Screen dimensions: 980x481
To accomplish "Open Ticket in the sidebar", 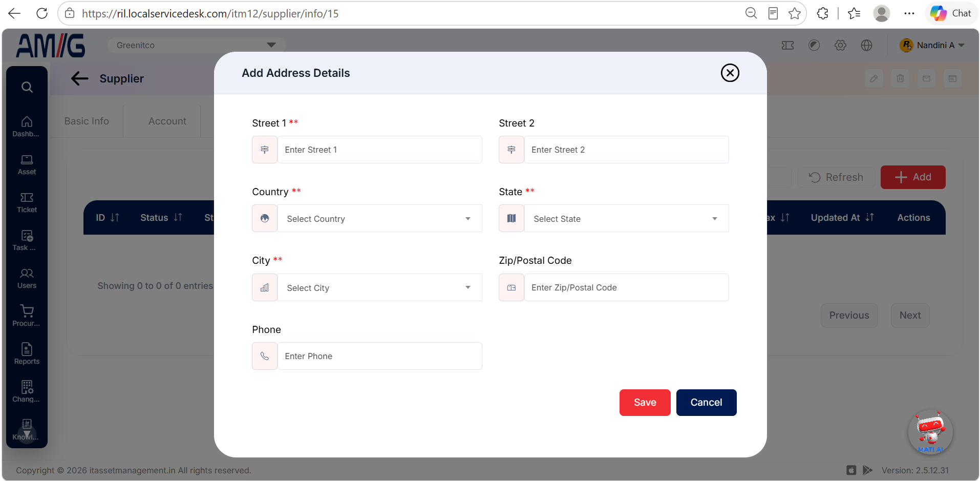I will coord(27,202).
